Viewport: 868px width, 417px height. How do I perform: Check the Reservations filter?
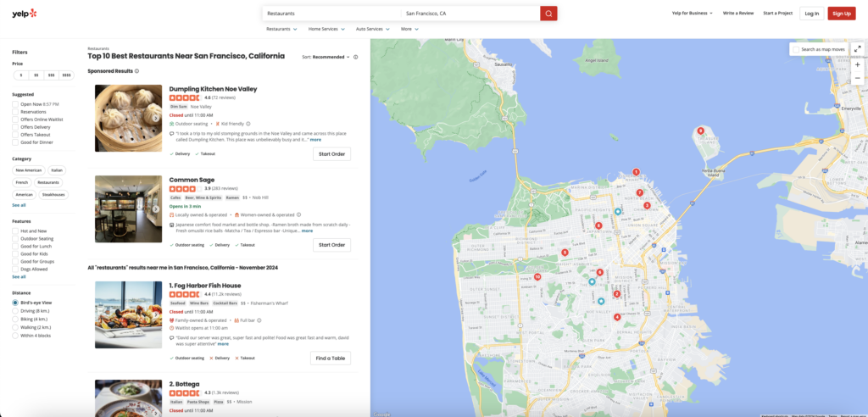(15, 112)
